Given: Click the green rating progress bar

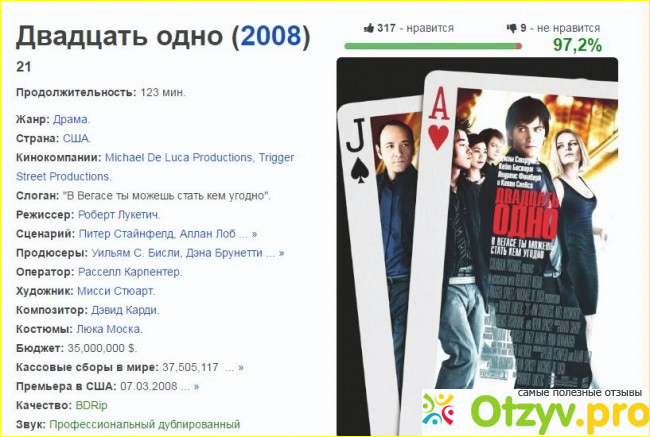Looking at the screenshot, I should click(433, 46).
